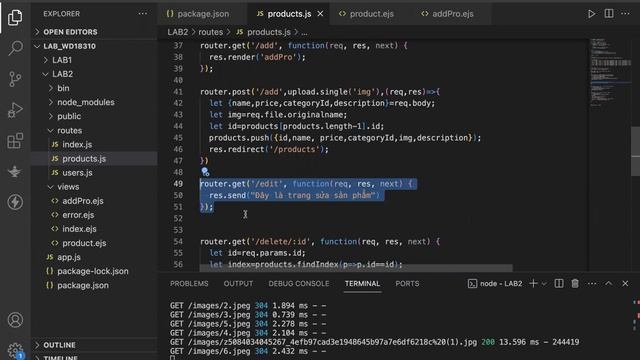Viewport: 640px width, 360px height.
Task: Open index.js in routes folder
Action: coord(94,144)
